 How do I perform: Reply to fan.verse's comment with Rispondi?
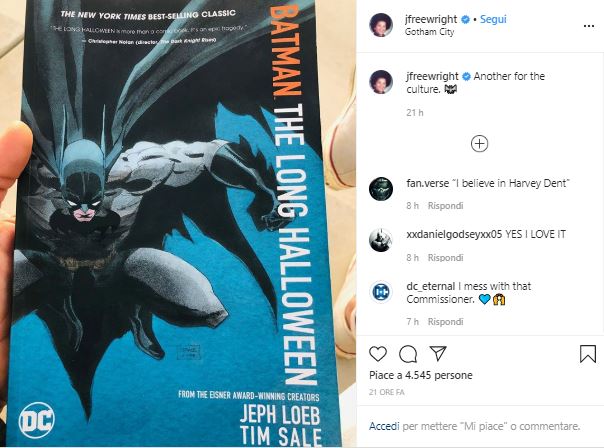(x=445, y=206)
